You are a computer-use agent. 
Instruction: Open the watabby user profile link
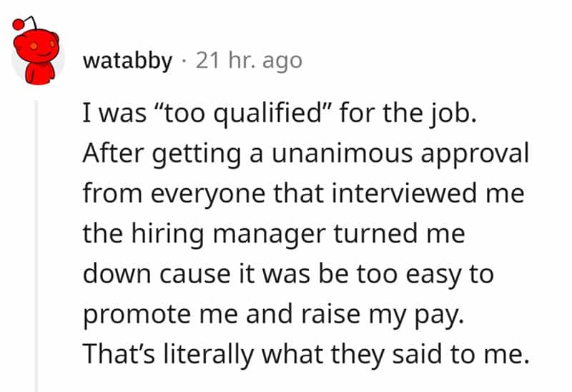click(128, 61)
